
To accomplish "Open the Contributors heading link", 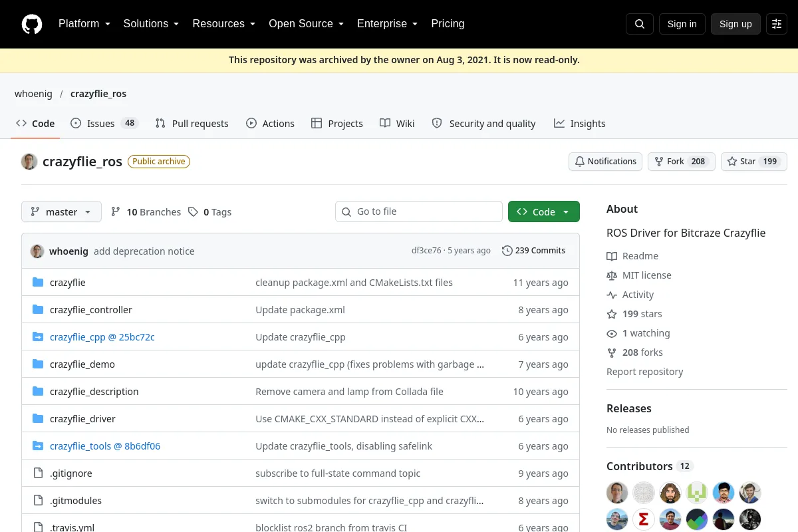I will coord(640,466).
